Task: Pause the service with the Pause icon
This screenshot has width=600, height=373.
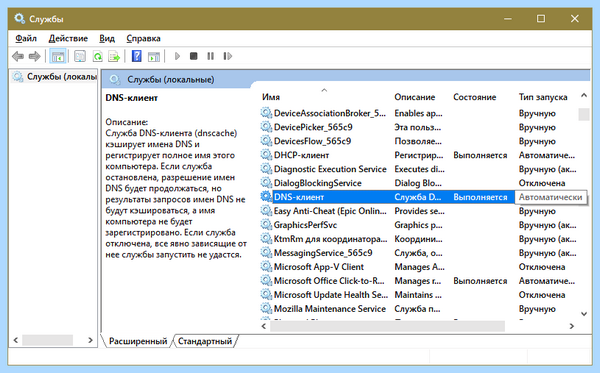Action: click(x=210, y=56)
